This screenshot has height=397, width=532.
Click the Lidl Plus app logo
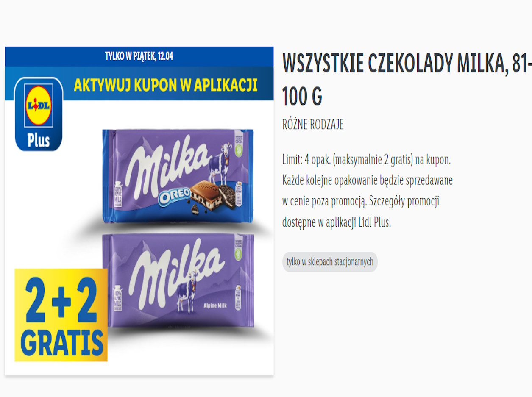click(39, 114)
